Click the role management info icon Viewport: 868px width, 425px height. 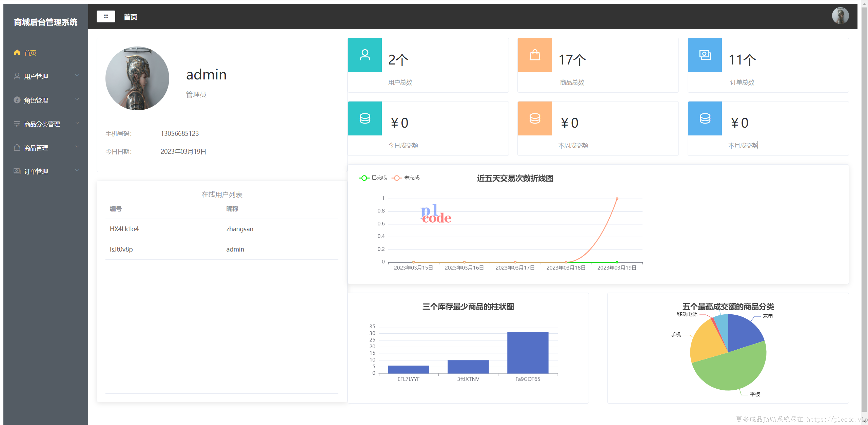17,100
